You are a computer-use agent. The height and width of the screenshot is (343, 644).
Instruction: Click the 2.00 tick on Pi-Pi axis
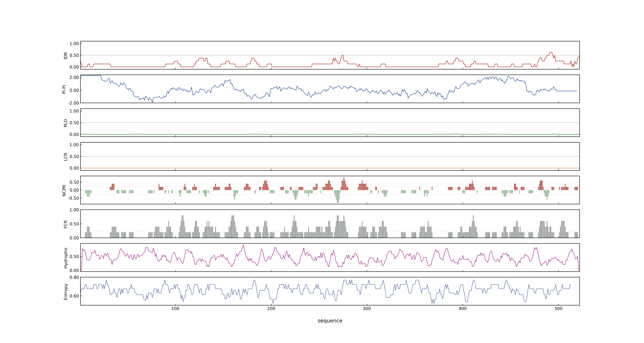[x=74, y=77]
